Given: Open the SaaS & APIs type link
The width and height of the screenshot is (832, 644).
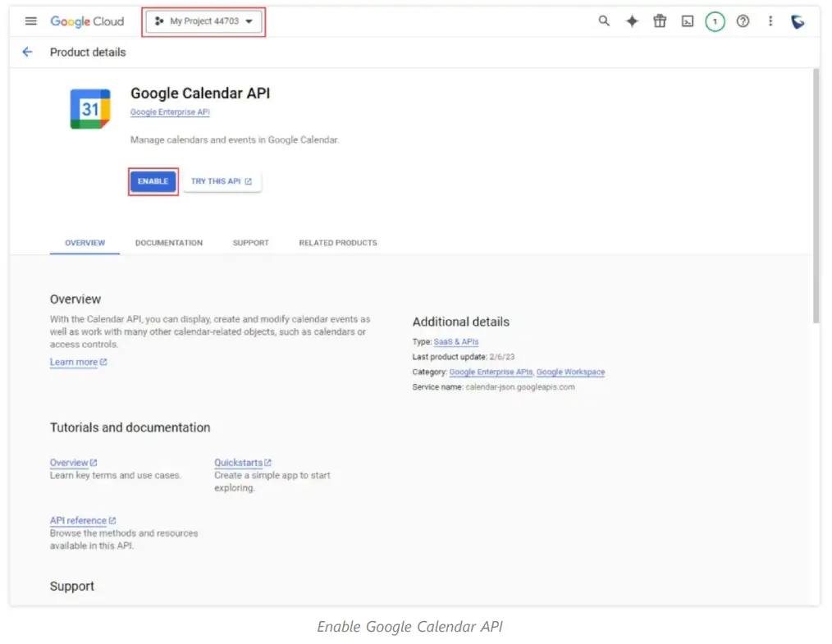Looking at the screenshot, I should tap(456, 341).
